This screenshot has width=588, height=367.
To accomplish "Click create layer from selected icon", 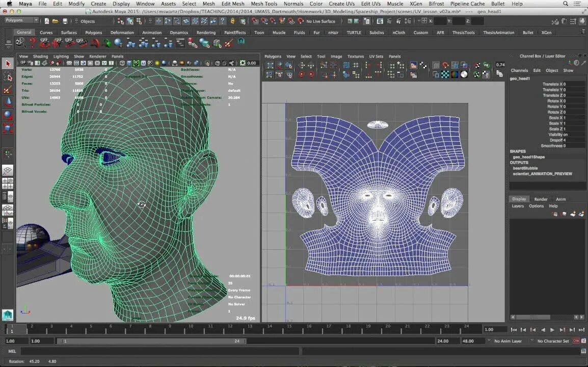I will pos(581,214).
